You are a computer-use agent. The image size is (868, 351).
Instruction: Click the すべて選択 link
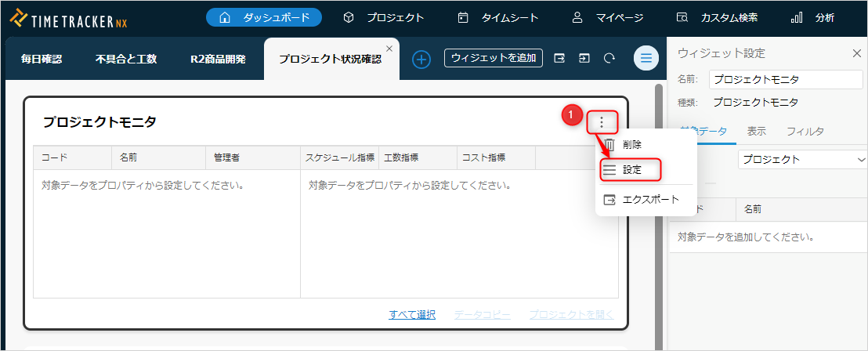pos(411,315)
